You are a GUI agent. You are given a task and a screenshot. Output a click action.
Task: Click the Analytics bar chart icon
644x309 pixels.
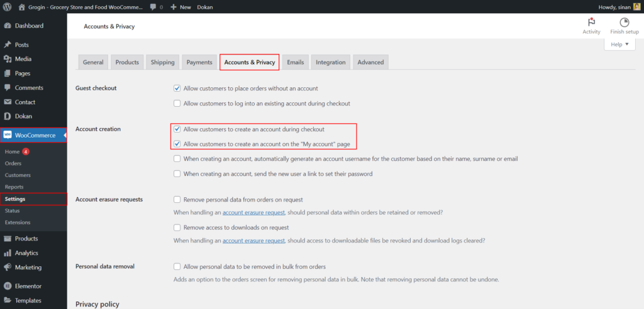coord(8,253)
